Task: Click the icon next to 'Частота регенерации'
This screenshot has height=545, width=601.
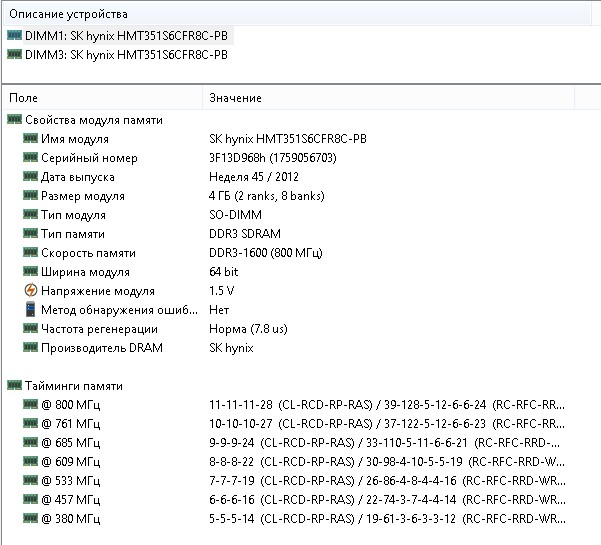Action: [30, 328]
